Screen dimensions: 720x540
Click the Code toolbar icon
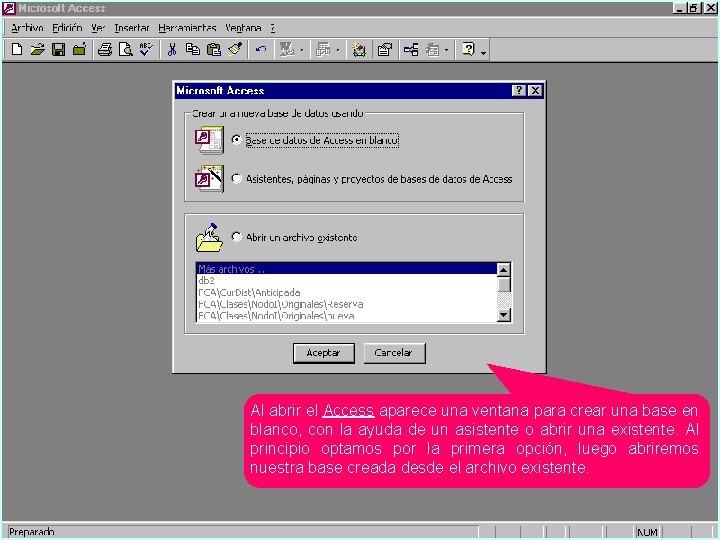coord(359,49)
